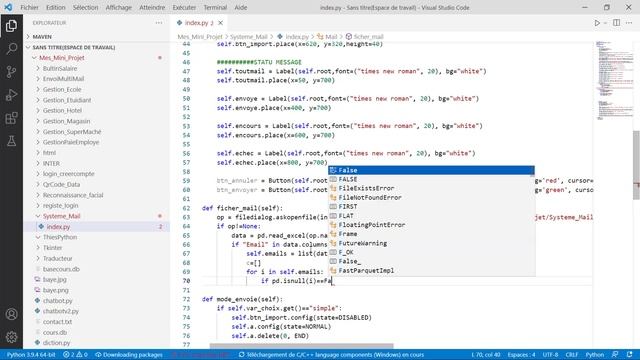Open the Terminal menu
The height and width of the screenshot is (360, 640).
click(x=215, y=7)
